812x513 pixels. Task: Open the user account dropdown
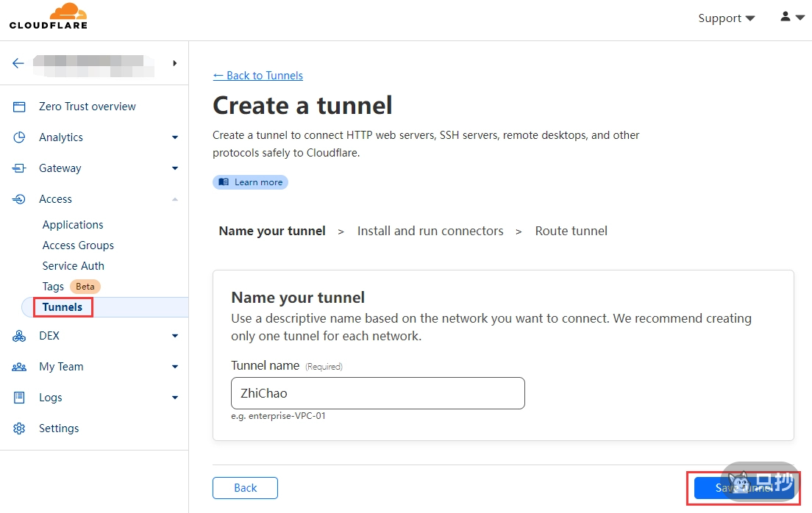click(792, 17)
